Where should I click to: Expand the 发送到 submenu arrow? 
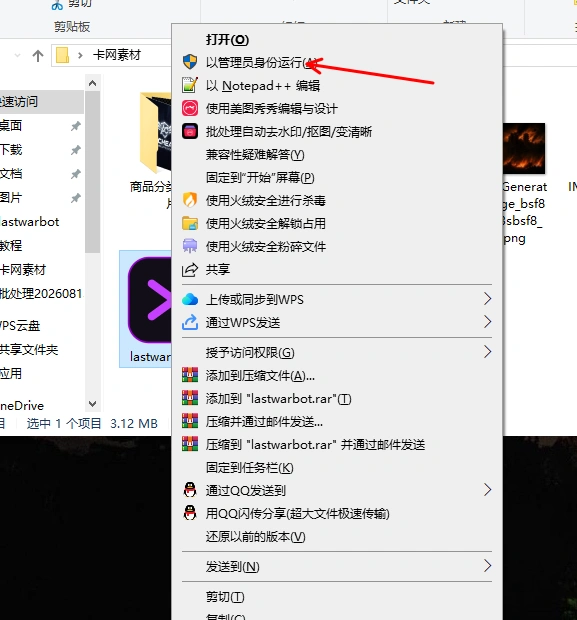[x=487, y=566]
